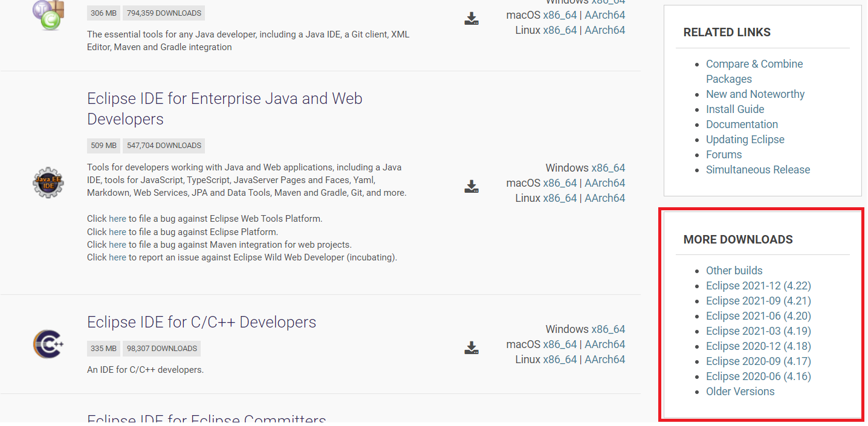Click the Java EE IDE gear package icon

48,183
